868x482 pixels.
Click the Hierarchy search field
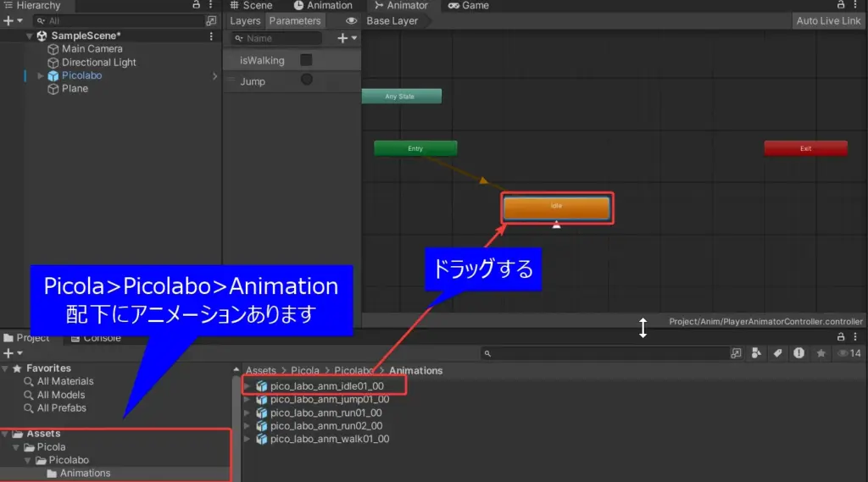point(119,20)
